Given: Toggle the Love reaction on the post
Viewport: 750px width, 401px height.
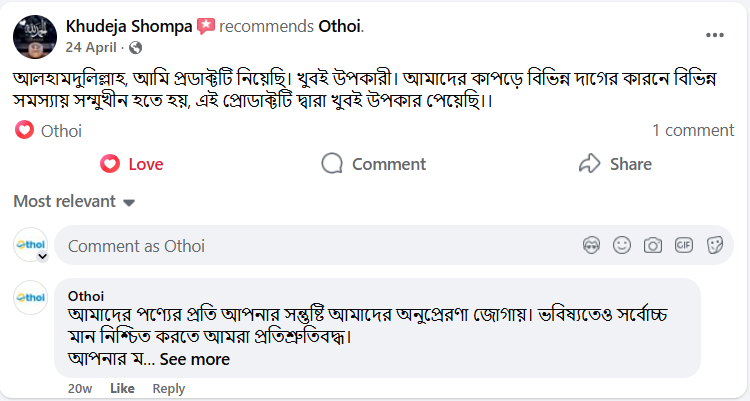Looking at the screenshot, I should (x=132, y=164).
